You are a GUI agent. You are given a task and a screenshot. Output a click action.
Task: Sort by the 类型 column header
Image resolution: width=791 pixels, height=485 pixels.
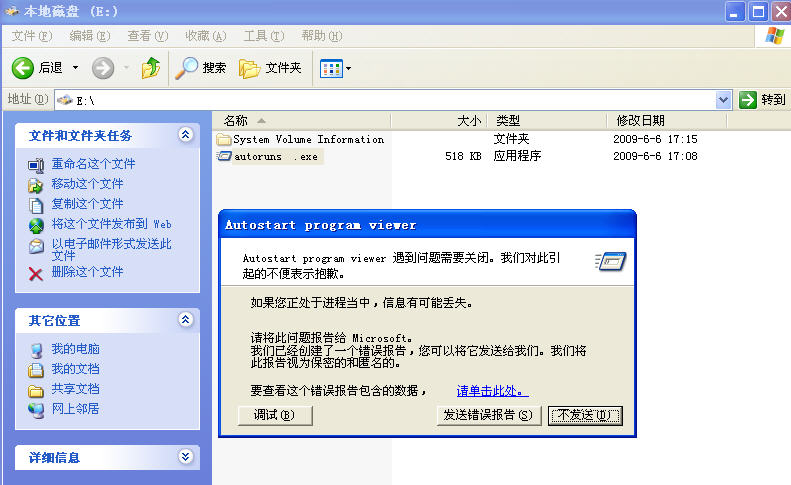click(x=547, y=121)
